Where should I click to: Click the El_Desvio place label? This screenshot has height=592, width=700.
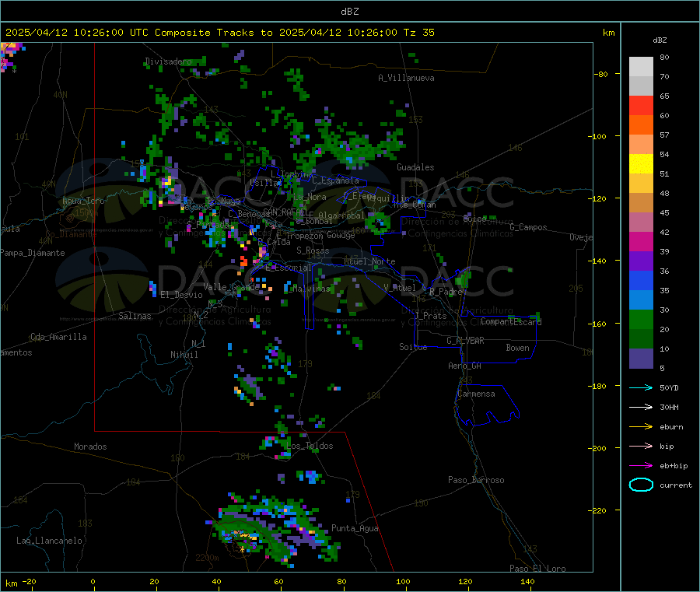[182, 295]
